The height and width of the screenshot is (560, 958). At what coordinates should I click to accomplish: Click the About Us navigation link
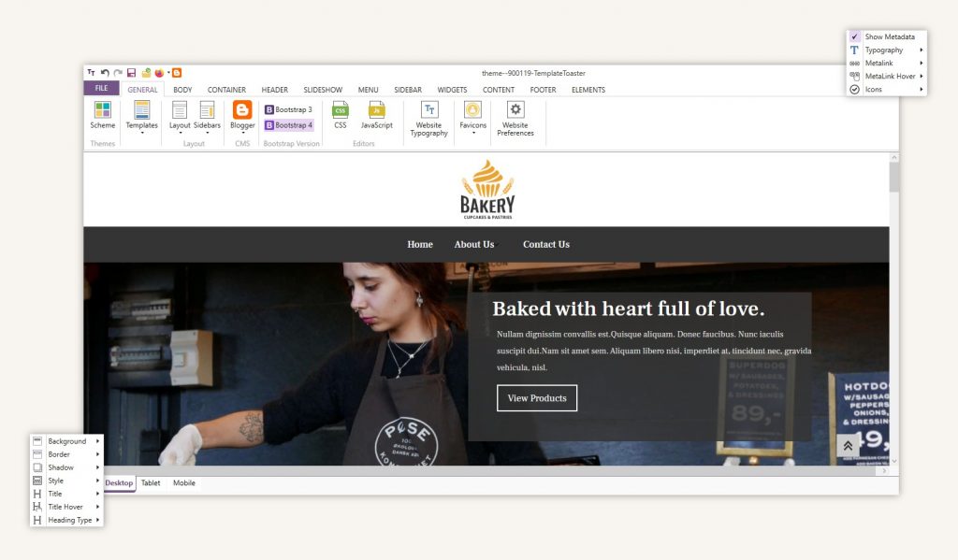click(x=474, y=245)
